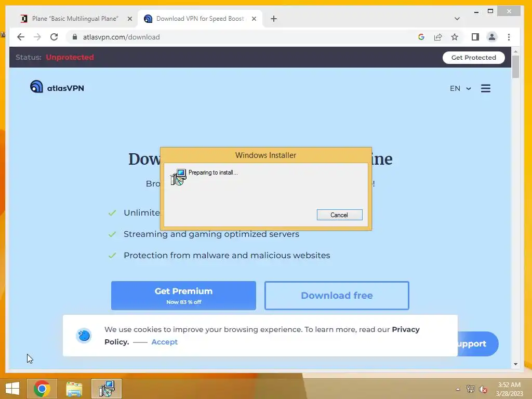Click "Protection from malware and malicious websites" text
532x399 pixels.
[x=227, y=255]
